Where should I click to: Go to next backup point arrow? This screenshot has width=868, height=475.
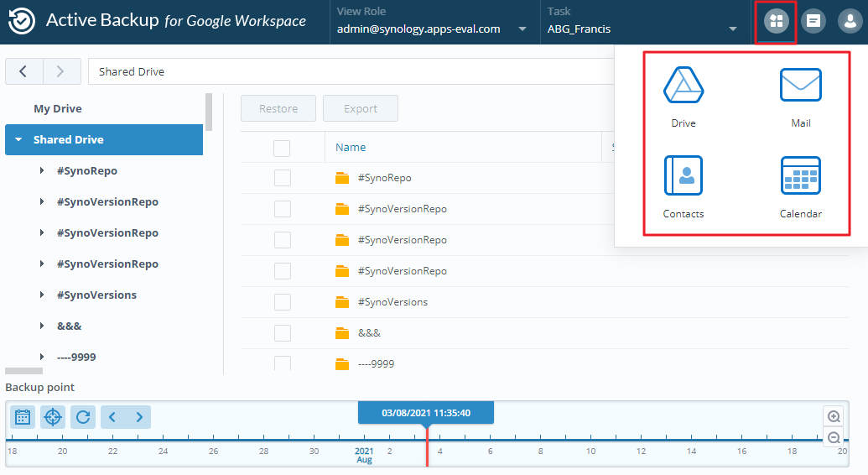(x=139, y=417)
